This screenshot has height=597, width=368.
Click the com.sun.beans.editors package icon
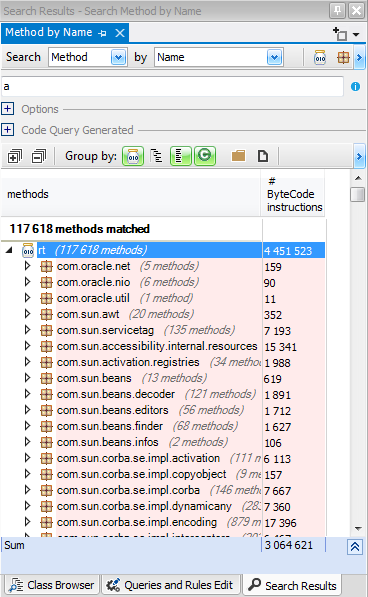[46, 410]
